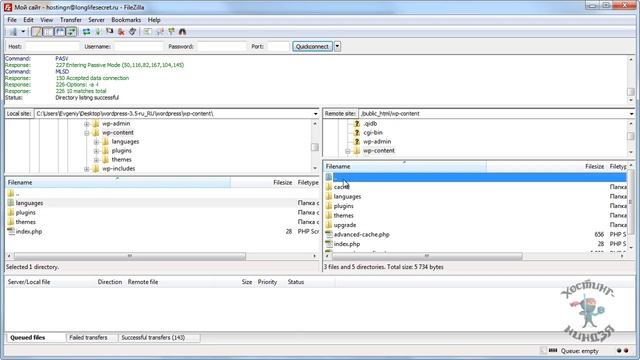
Task: Click the reconnect to last server icon
Action: 132,31
